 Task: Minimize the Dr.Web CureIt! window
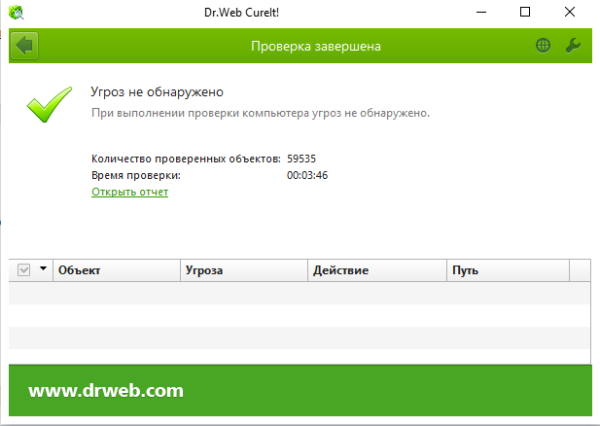[x=481, y=12]
